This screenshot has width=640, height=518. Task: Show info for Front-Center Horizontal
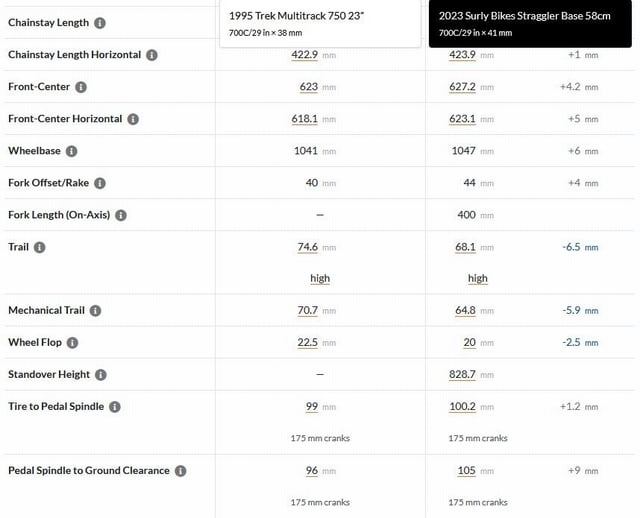click(133, 119)
